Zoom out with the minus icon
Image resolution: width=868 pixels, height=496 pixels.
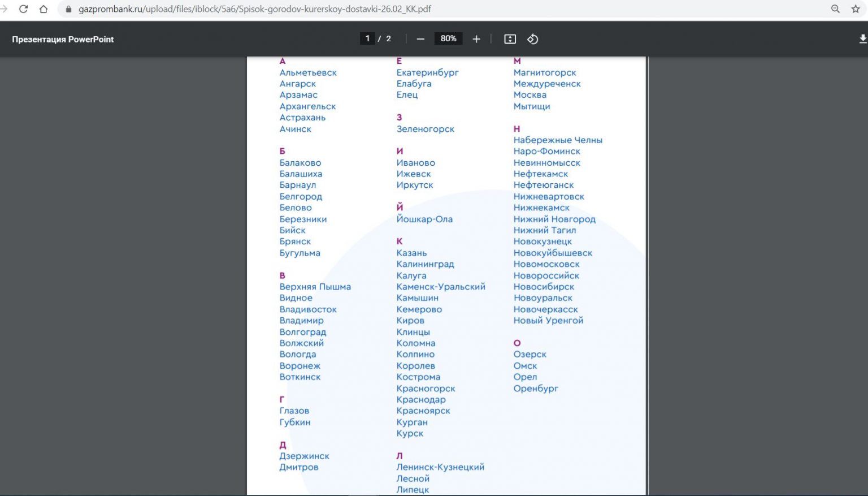[x=420, y=39]
